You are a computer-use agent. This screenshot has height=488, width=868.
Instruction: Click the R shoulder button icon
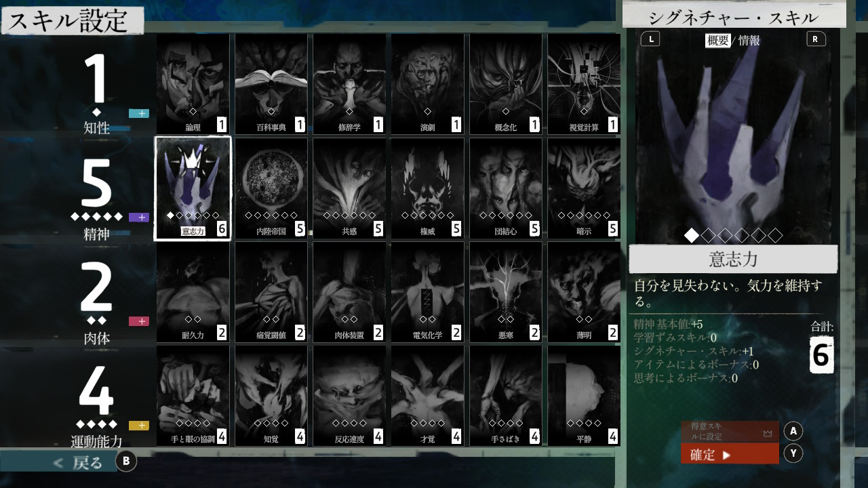coord(816,39)
